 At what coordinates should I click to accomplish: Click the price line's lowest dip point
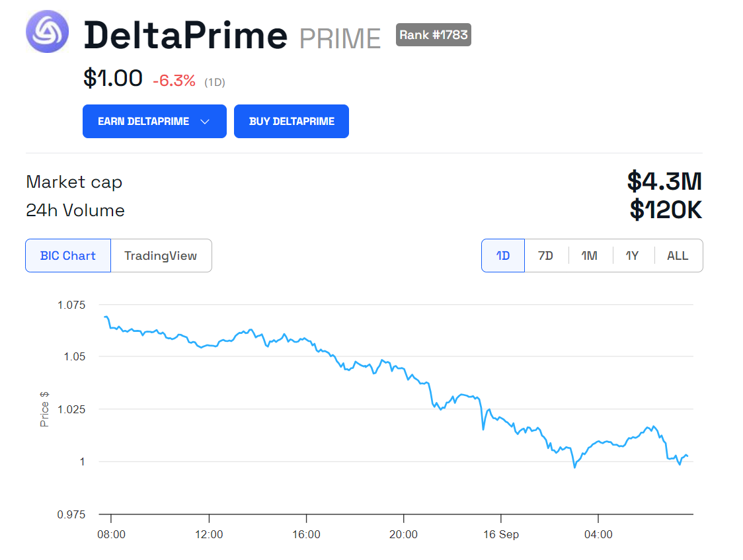coord(574,467)
